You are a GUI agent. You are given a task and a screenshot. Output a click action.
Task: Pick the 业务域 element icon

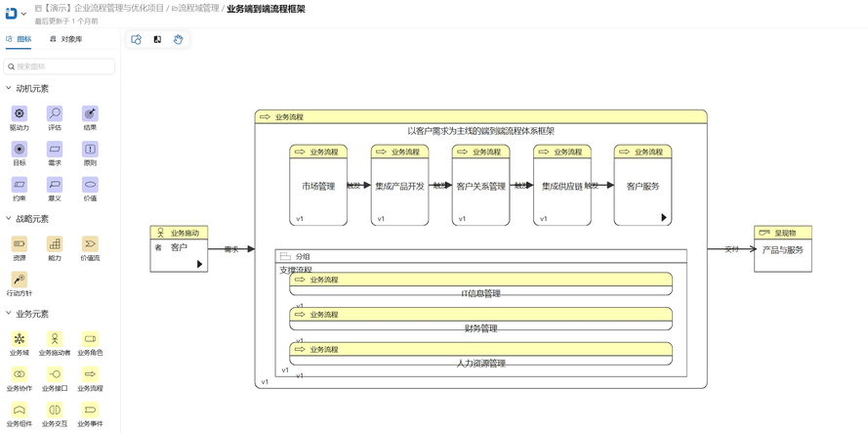click(20, 339)
